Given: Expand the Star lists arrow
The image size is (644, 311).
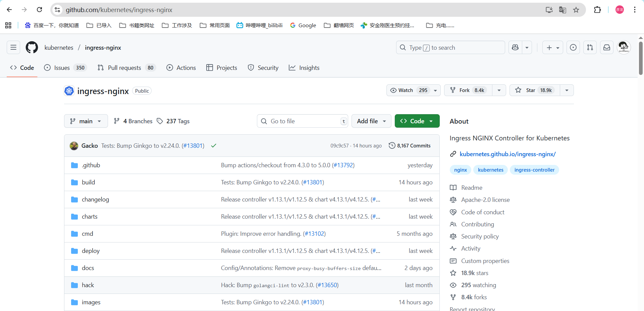Looking at the screenshot, I should click(x=567, y=90).
